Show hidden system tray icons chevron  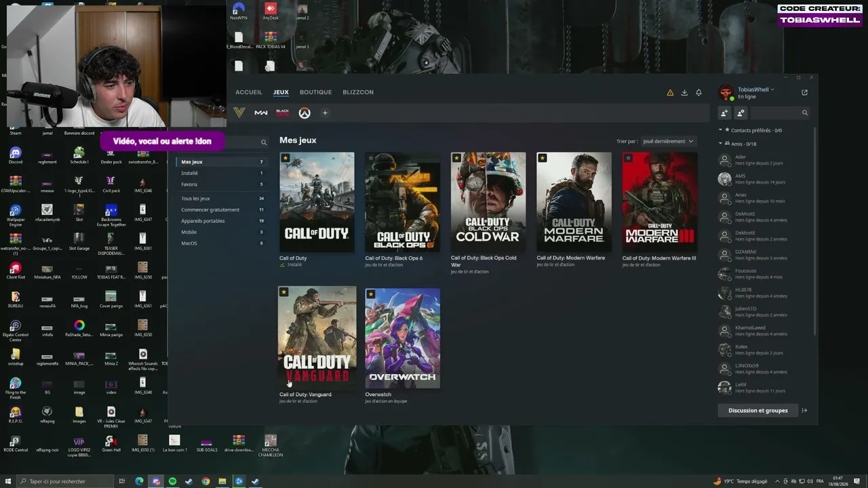777,481
